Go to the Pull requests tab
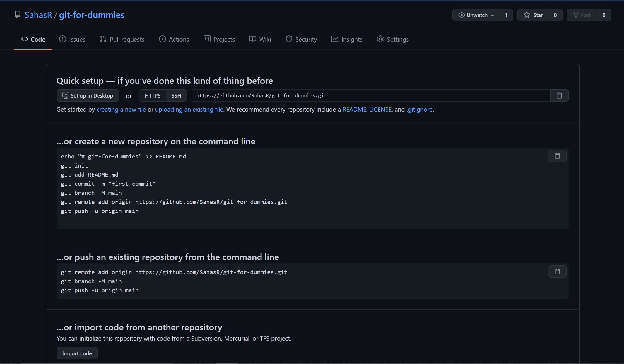Image resolution: width=624 pixels, height=364 pixels. (x=122, y=39)
